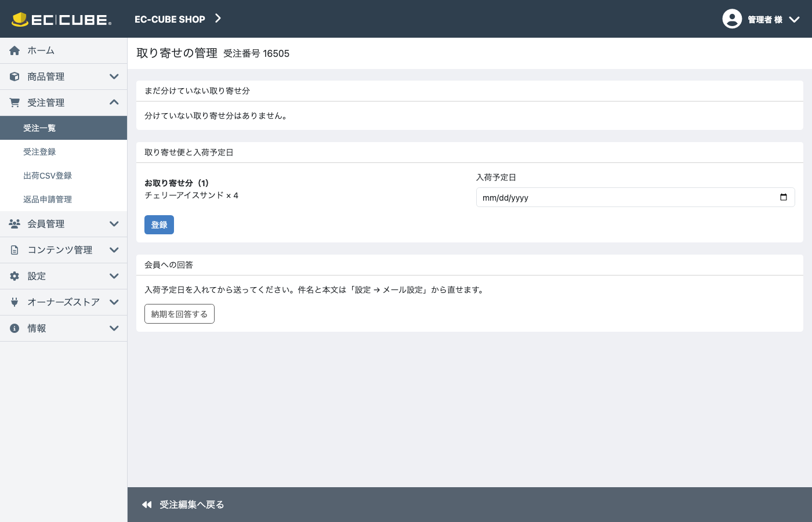Click the 納期を回答する button
Viewport: 812px width, 522px height.
pos(179,314)
